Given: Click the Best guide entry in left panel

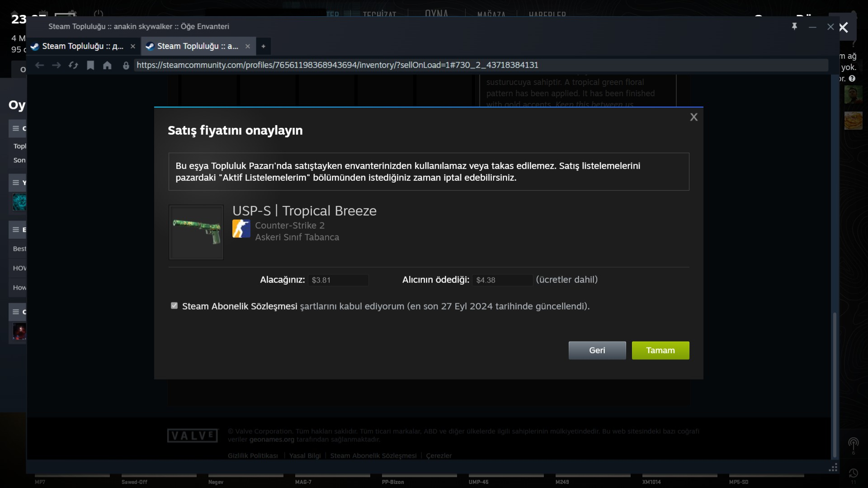Looking at the screenshot, I should [19, 249].
